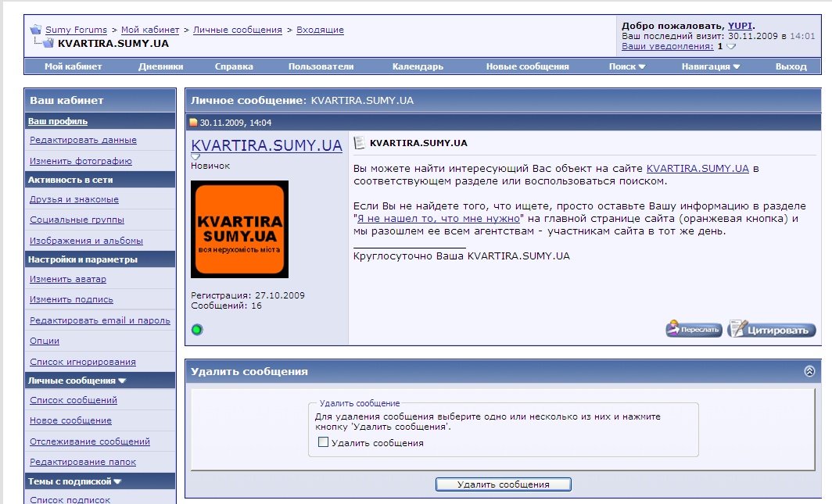Open the notifications dropdown arrow
The width and height of the screenshot is (832, 504).
tap(731, 47)
